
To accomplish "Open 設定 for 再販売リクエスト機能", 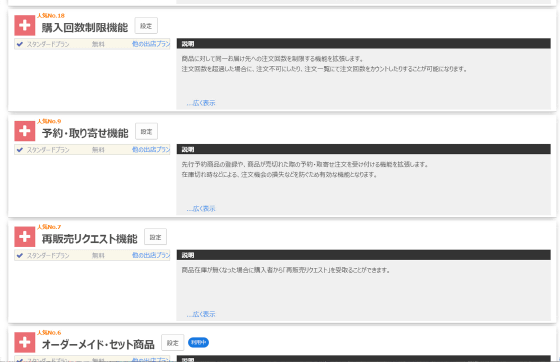I will (x=155, y=237).
